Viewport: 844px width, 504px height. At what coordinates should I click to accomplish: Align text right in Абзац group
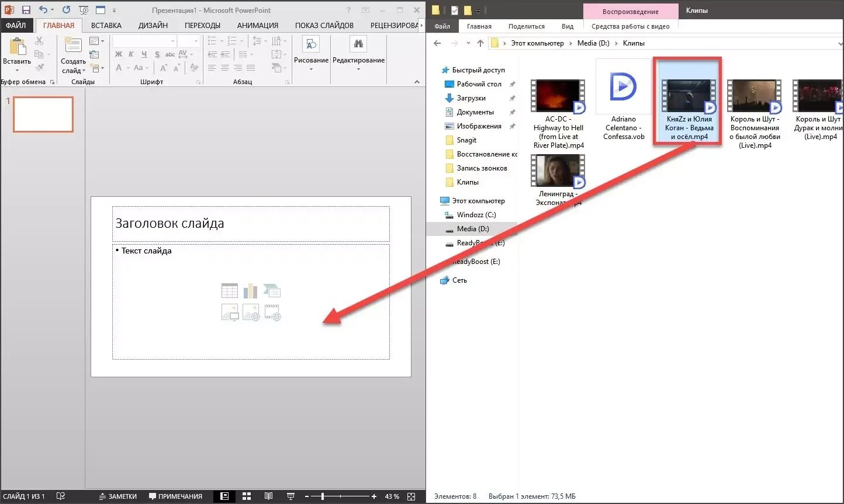[238, 68]
